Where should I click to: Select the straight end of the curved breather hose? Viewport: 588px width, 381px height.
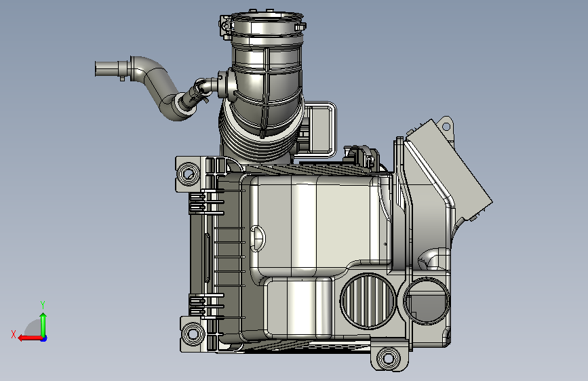point(107,69)
